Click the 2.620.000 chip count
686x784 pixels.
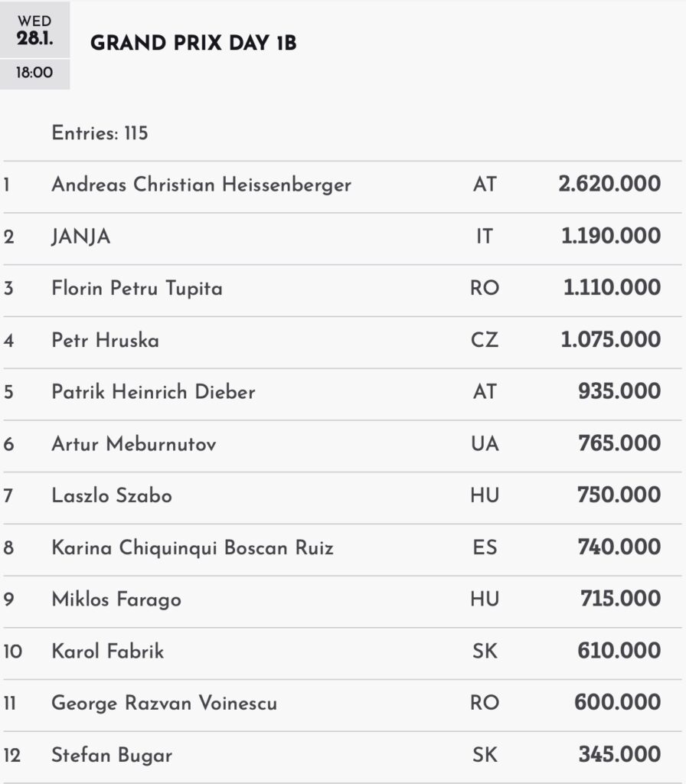(x=609, y=185)
